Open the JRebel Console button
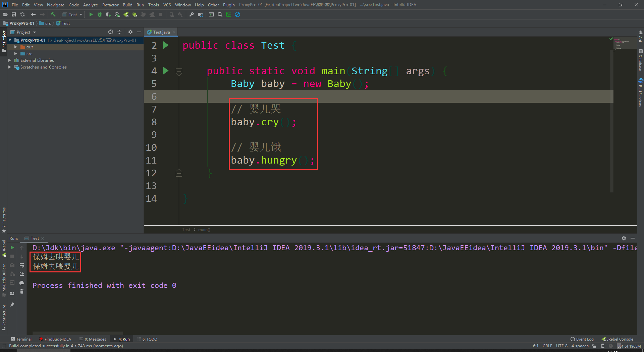 coord(618,339)
